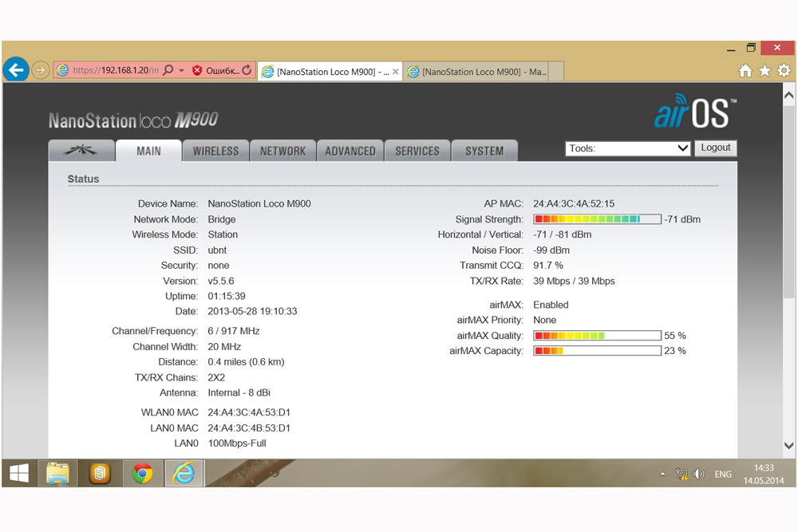Open the Ubiquiti logo tab

point(81,151)
